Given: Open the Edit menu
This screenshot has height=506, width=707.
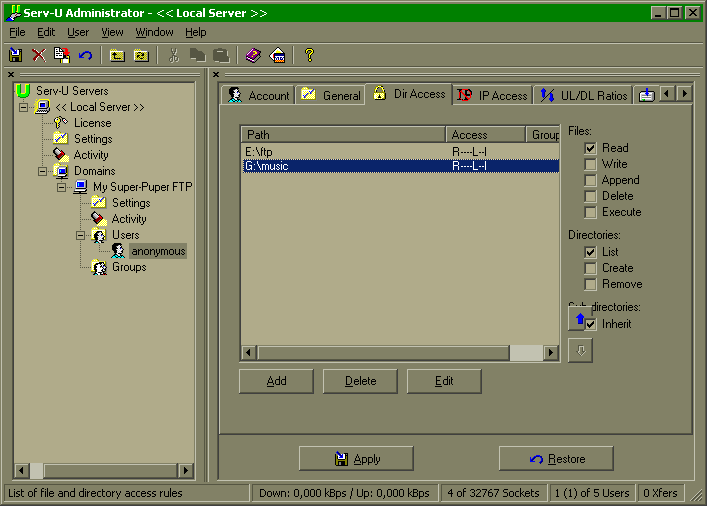Looking at the screenshot, I should [46, 32].
